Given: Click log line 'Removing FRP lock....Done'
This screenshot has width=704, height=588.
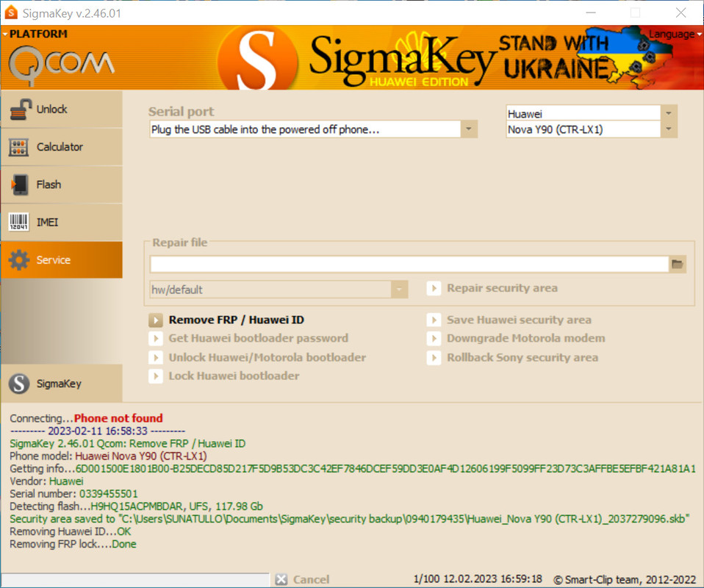Looking at the screenshot, I should point(73,544).
